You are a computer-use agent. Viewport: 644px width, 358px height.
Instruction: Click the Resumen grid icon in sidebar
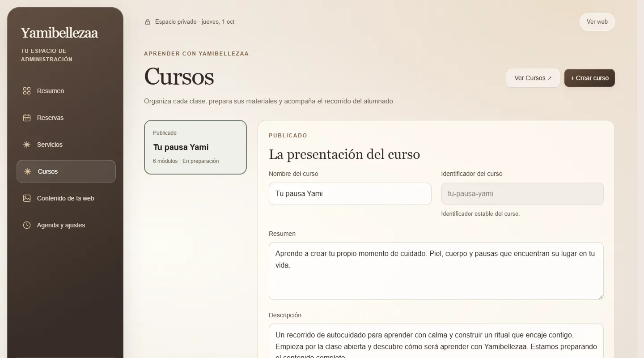[27, 91]
